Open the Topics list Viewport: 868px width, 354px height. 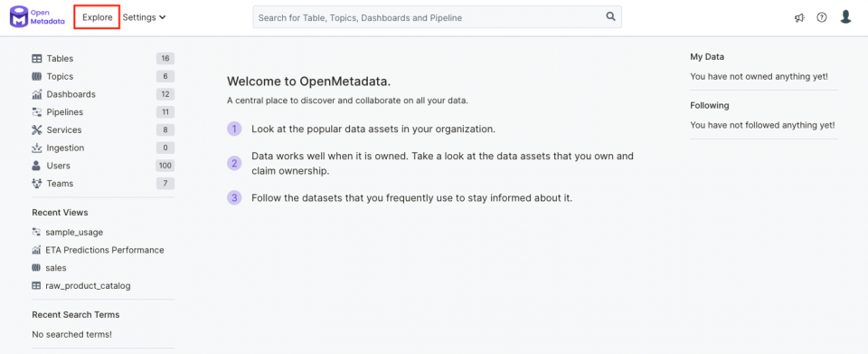point(103,76)
